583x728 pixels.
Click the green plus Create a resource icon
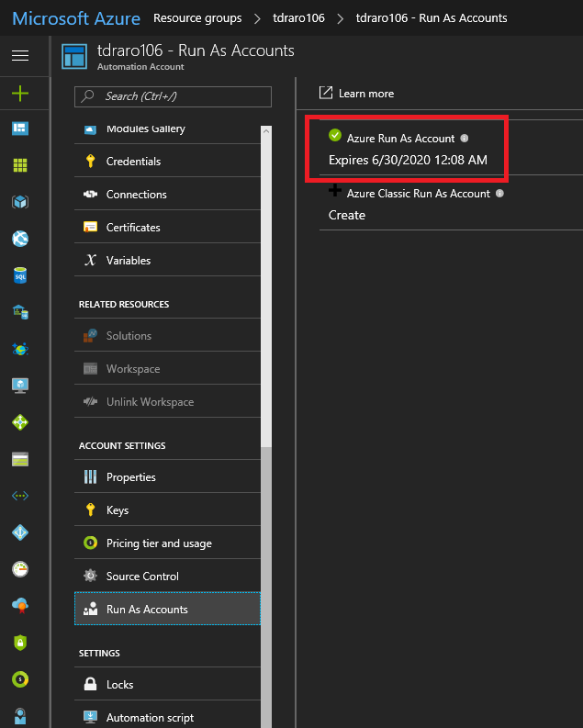20,94
